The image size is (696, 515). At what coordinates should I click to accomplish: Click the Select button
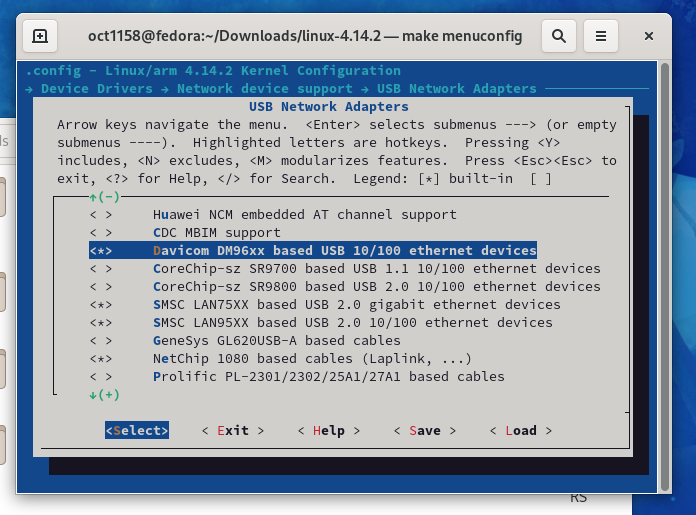point(137,430)
